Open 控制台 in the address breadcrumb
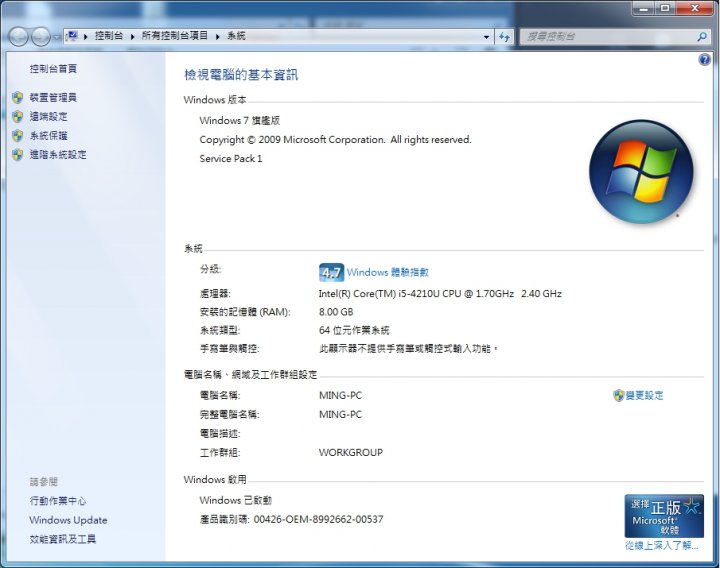The width and height of the screenshot is (720, 568). (109, 36)
